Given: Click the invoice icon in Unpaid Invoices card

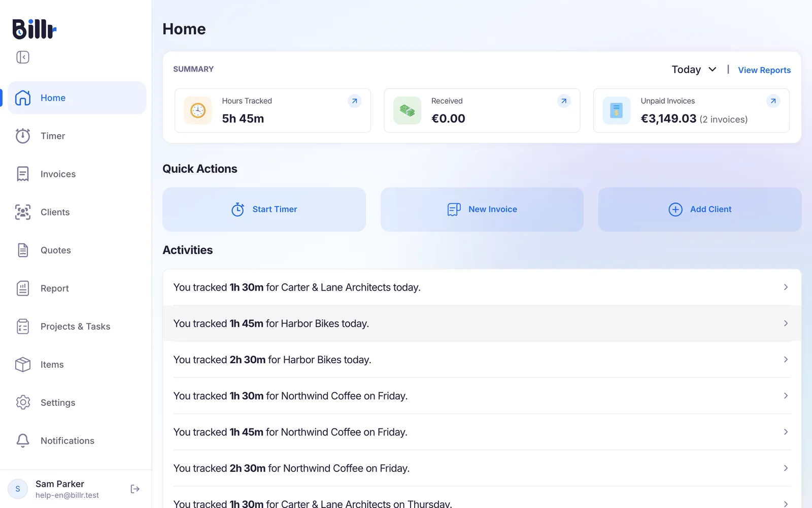Looking at the screenshot, I should point(617,110).
